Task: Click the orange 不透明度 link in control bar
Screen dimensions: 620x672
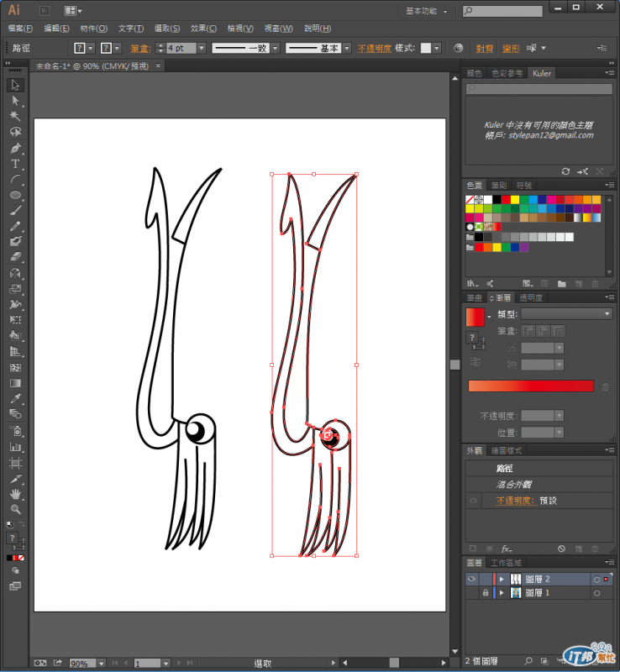Action: pos(375,49)
